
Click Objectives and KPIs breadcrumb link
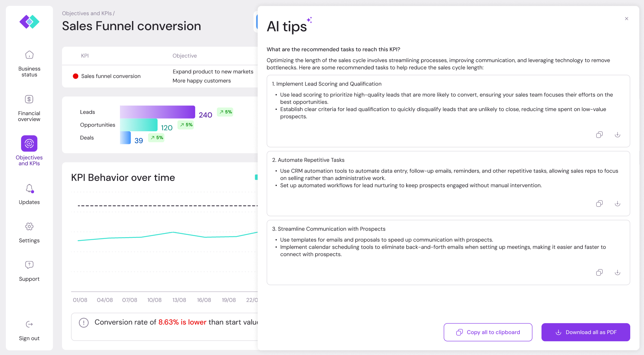point(87,13)
